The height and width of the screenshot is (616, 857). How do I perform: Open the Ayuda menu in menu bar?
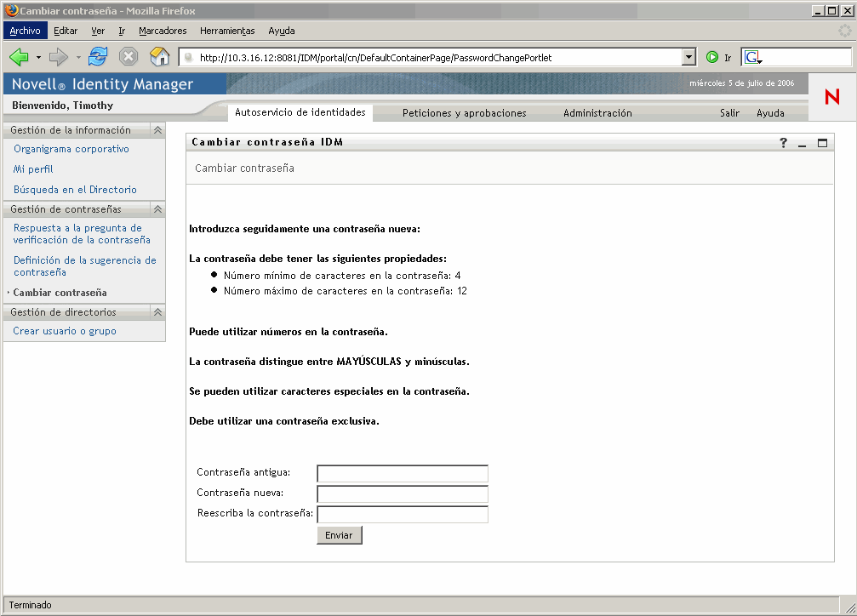coord(282,31)
